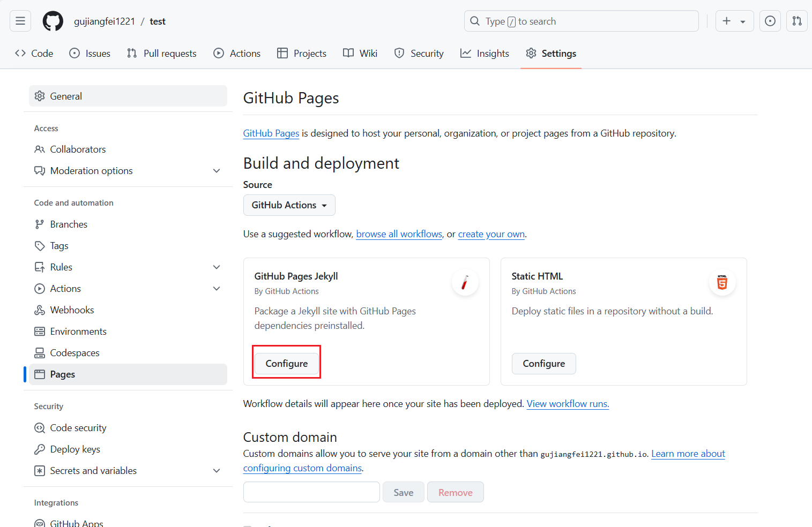Screen dimensions: 812x527
Task: Expand Moderation options in sidebar
Action: click(x=217, y=171)
